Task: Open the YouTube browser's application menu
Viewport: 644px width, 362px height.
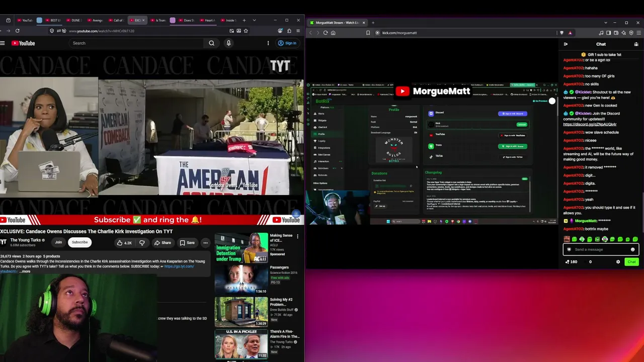Action: tap(299, 31)
